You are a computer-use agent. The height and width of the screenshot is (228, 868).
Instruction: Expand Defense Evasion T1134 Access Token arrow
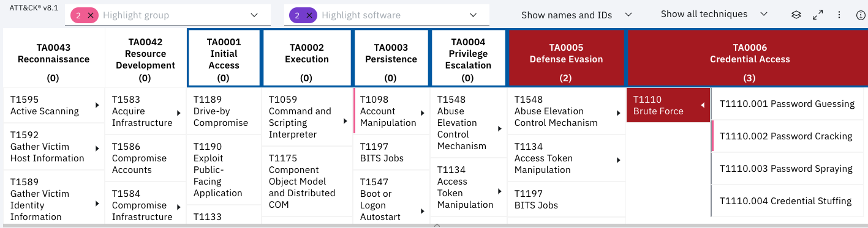click(618, 160)
